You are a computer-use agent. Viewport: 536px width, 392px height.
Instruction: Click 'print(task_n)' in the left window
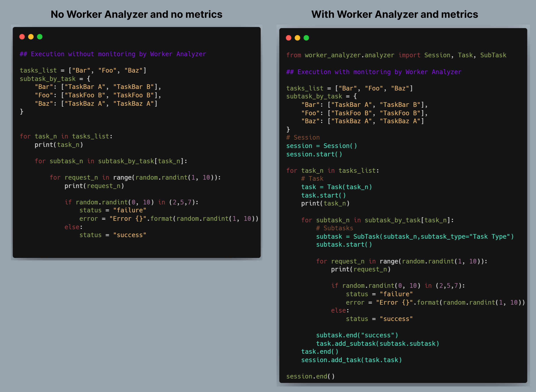(59, 145)
